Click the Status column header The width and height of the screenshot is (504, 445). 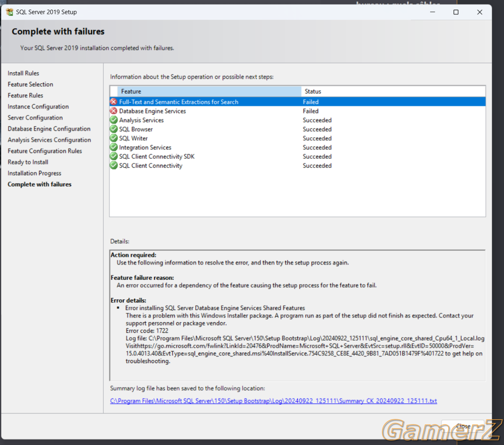[x=394, y=91]
